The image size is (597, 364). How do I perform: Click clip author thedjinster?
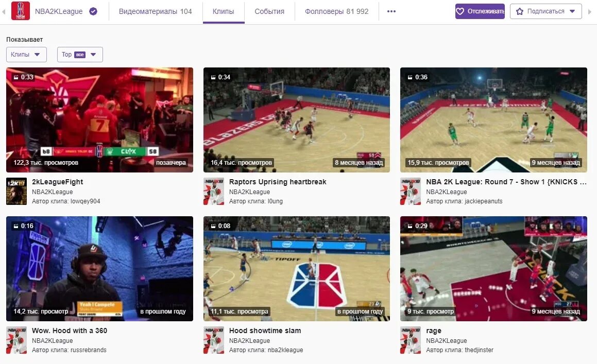tap(479, 350)
